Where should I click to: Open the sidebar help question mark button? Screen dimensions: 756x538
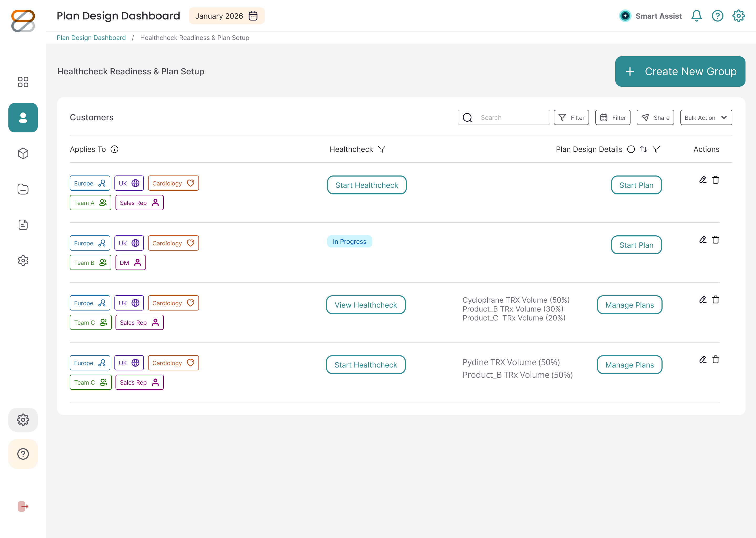(x=23, y=454)
